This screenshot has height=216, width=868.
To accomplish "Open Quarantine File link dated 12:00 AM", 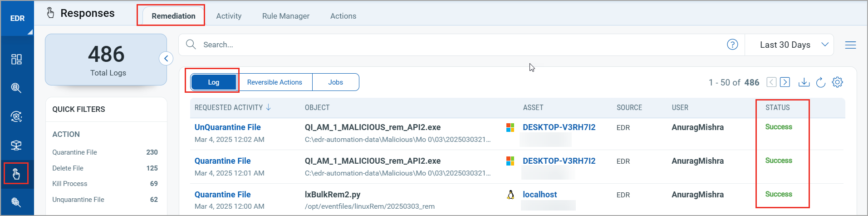I will 222,195.
